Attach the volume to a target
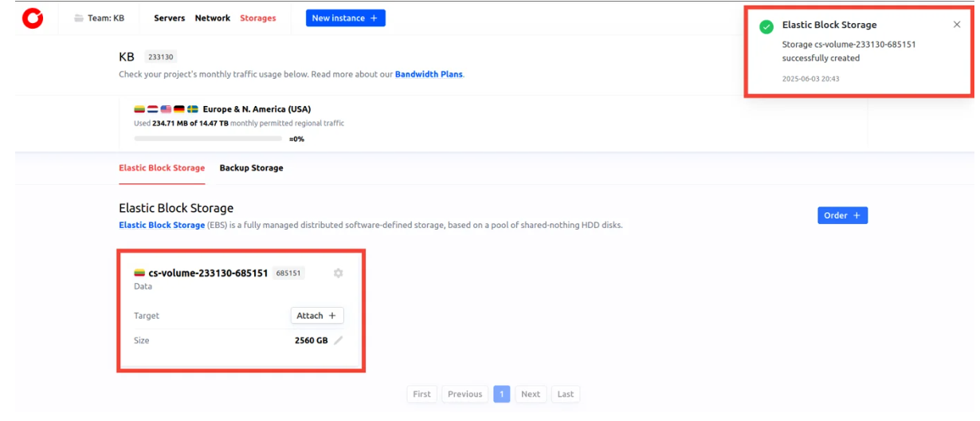The image size is (980, 421). (316, 316)
